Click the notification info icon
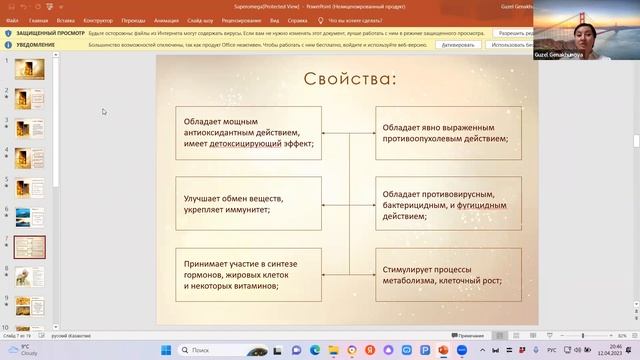The image size is (640, 360). click(8, 45)
